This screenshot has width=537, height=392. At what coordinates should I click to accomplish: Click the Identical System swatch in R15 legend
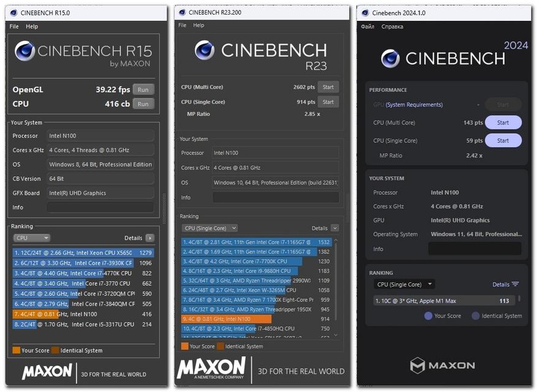coord(55,350)
